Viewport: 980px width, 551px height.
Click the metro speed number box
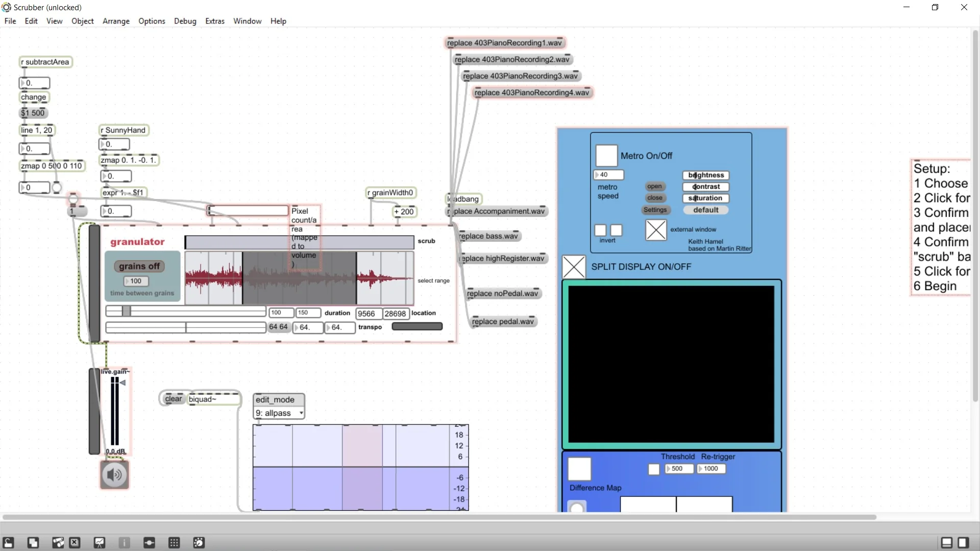[x=608, y=175]
